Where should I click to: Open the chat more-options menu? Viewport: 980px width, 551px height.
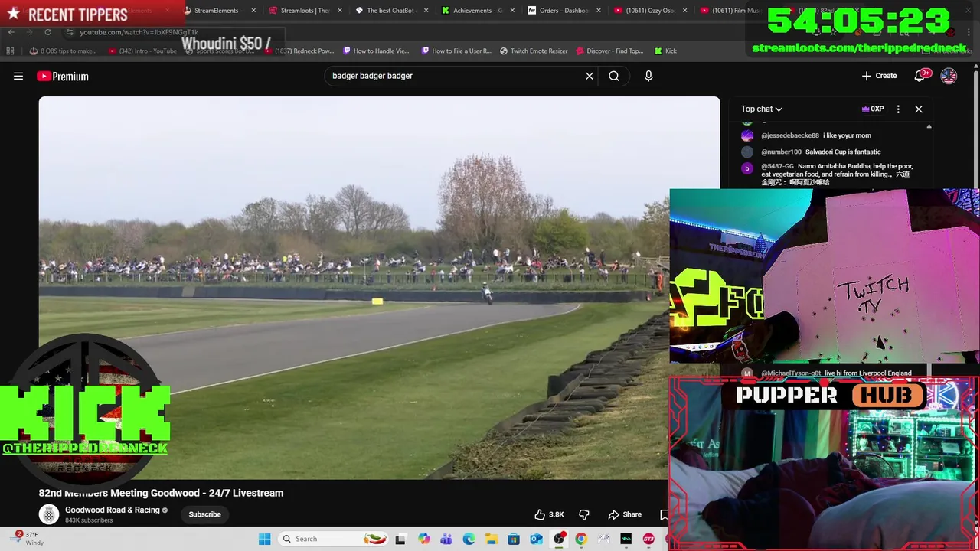[x=898, y=109]
